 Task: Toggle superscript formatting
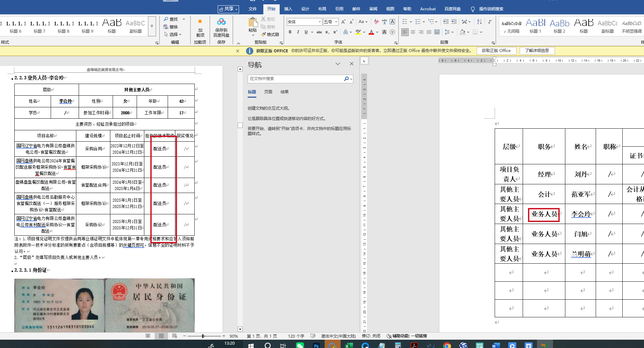pos(335,32)
